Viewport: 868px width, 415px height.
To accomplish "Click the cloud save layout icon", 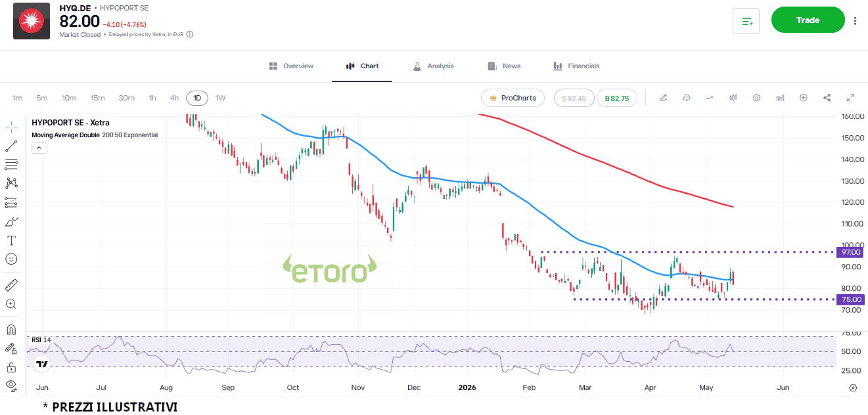I will tap(687, 98).
